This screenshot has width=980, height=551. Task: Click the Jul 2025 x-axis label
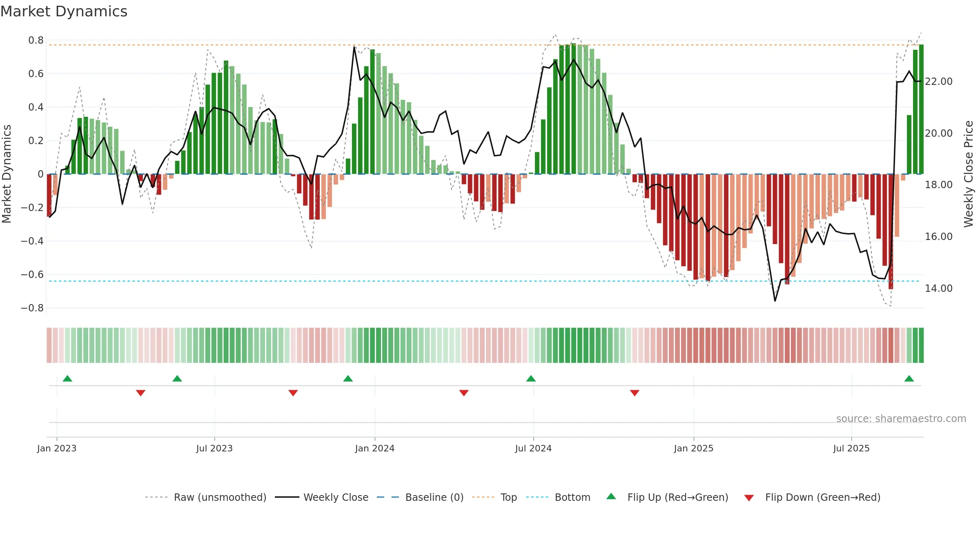(x=851, y=448)
